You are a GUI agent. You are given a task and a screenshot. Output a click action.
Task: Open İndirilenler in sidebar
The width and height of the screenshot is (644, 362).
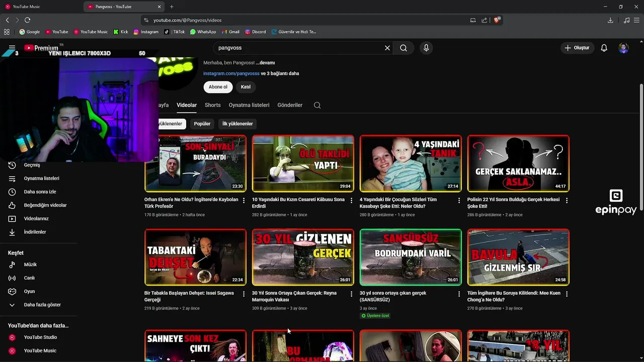pos(35,232)
